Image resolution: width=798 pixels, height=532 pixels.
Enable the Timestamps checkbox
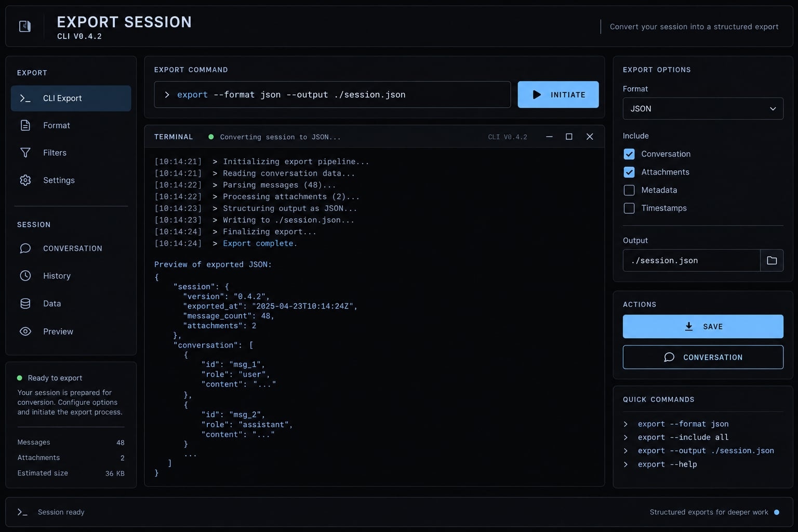pos(629,208)
